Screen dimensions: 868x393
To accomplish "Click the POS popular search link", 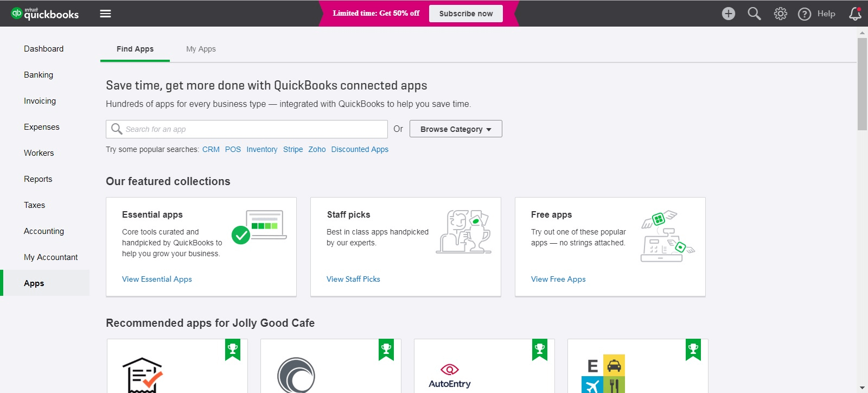I will pos(233,149).
